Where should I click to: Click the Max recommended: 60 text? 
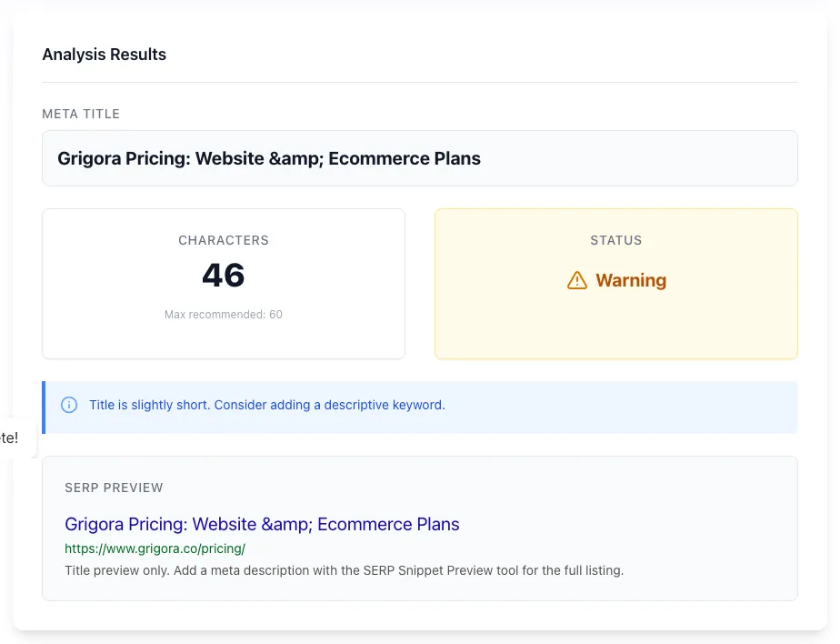pyautogui.click(x=224, y=315)
